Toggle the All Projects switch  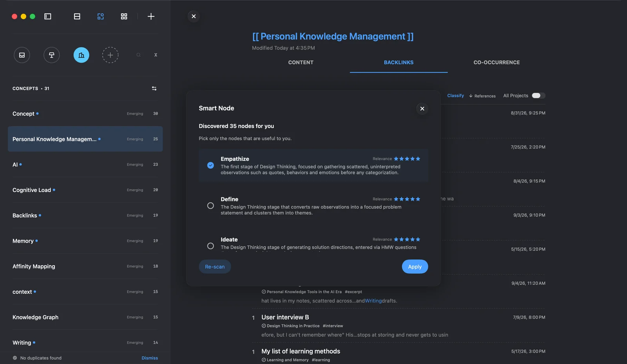coord(538,96)
